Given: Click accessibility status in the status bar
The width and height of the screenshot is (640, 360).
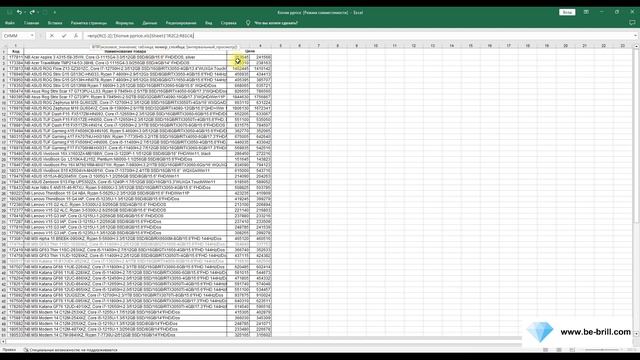Looking at the screenshot, I should click(71, 350).
